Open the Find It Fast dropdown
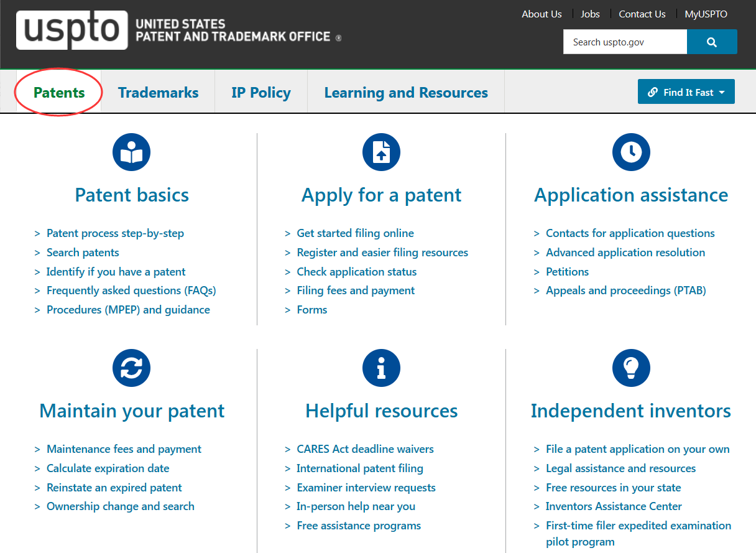The width and height of the screenshot is (756, 553). pos(686,91)
